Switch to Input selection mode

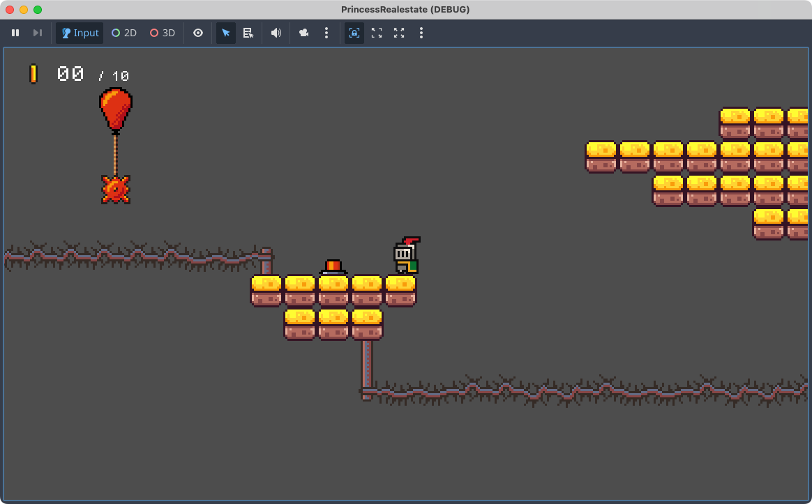point(80,33)
